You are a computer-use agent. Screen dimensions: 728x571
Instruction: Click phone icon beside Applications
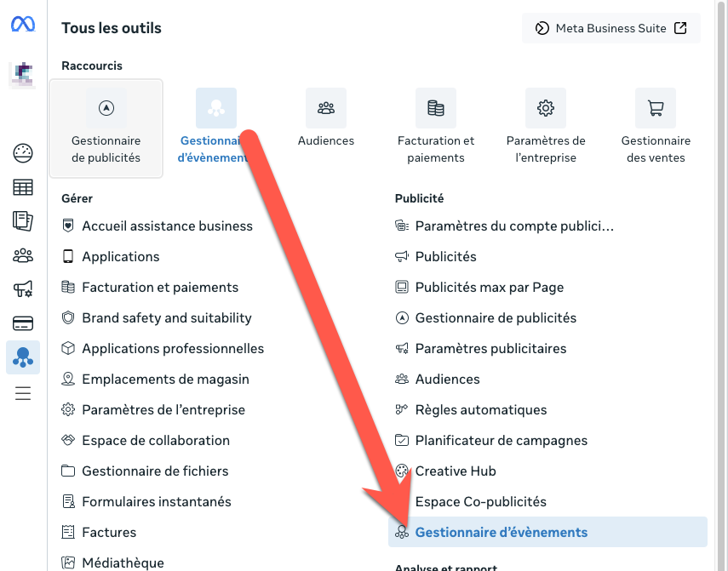click(68, 256)
